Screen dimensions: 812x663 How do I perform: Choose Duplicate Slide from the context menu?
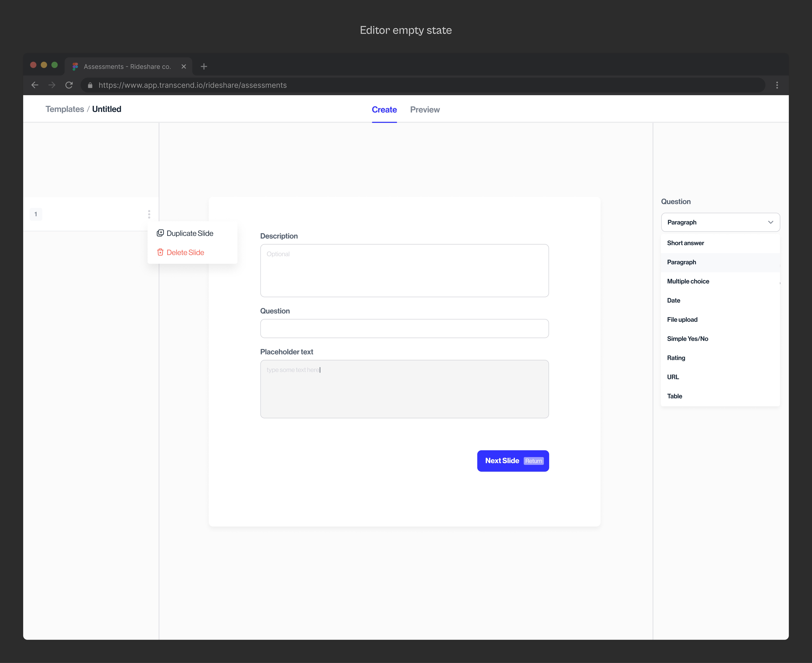point(189,233)
